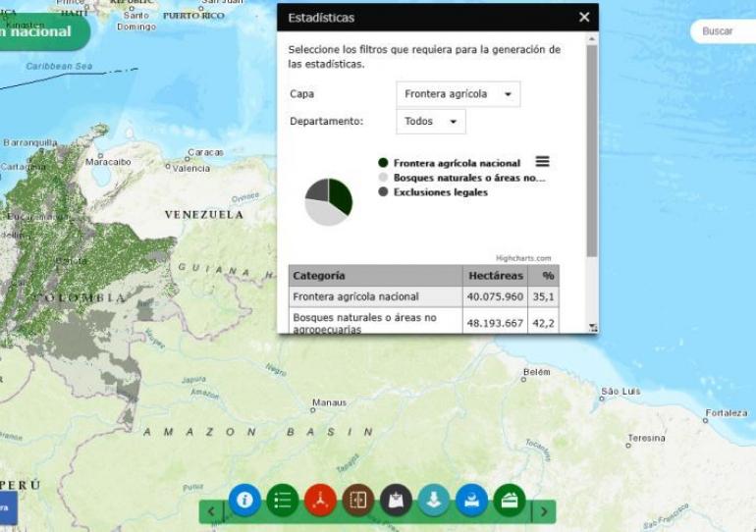
Task: Click the dark green pie slice
Action: coord(342,195)
